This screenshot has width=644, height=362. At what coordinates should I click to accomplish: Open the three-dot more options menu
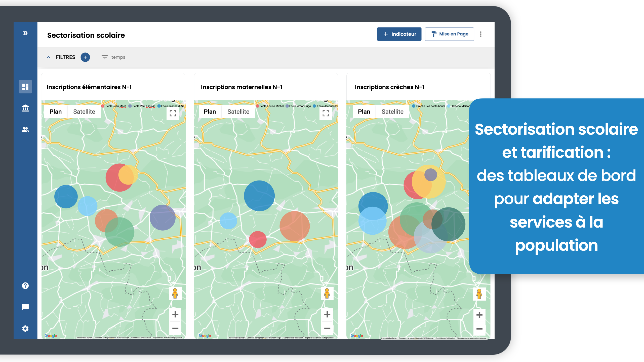tap(480, 34)
